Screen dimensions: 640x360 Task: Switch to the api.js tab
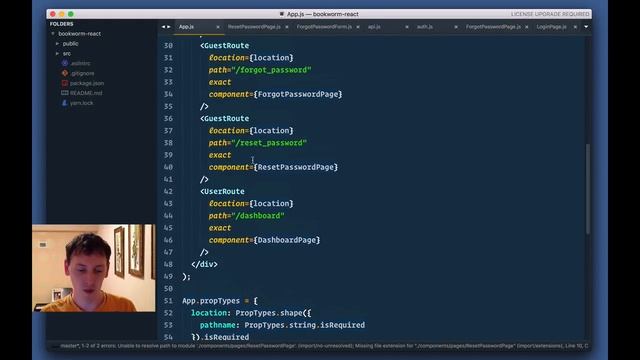coord(374,27)
